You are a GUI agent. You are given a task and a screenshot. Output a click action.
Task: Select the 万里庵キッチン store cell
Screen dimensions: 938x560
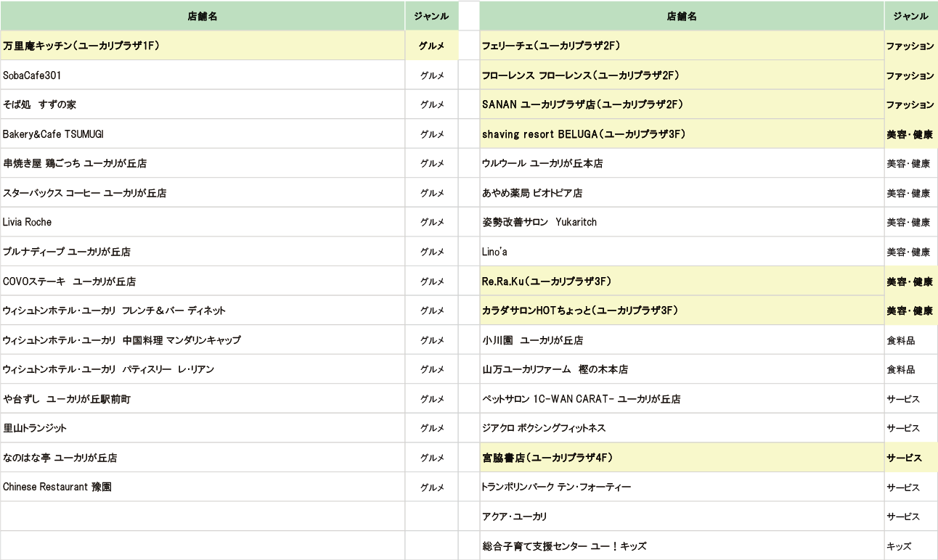click(x=203, y=46)
